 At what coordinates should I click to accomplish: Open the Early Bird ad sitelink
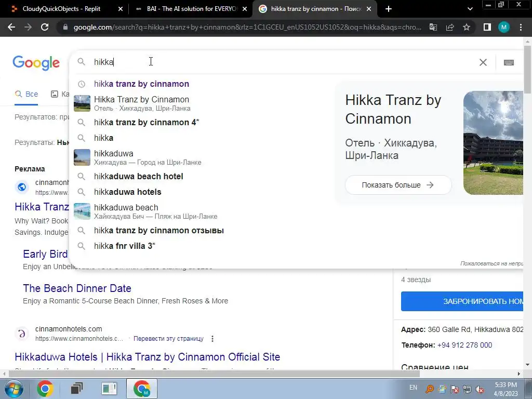(46, 254)
